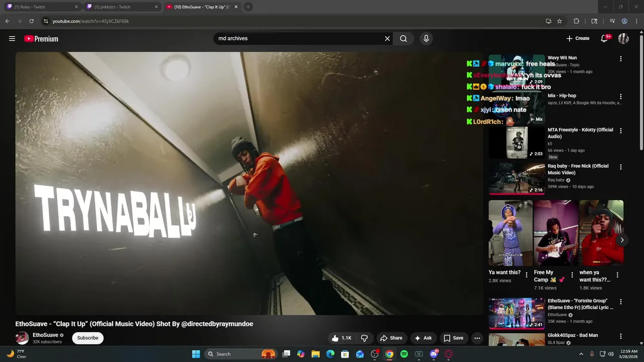Open Chrome profile icon
The image size is (644, 362).
pyautogui.click(x=624, y=21)
